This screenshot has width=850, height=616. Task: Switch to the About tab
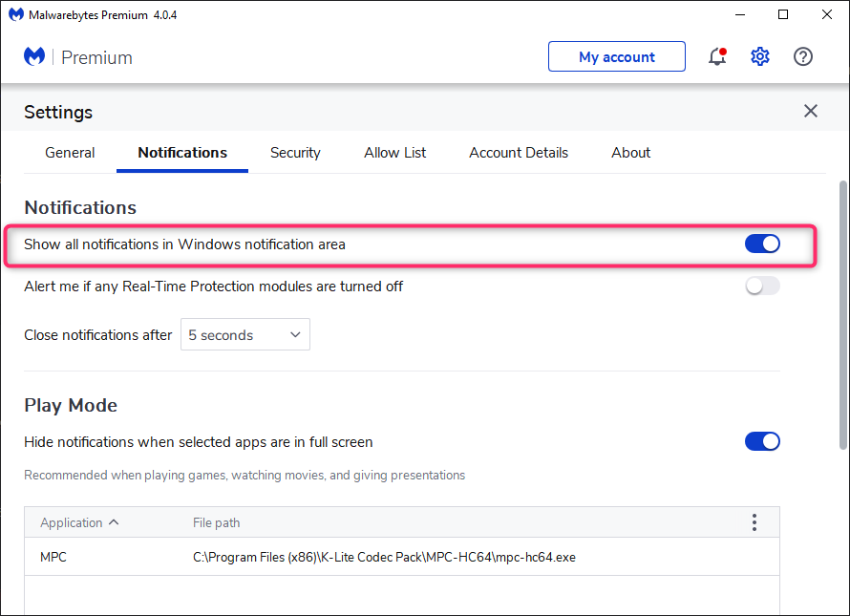point(630,153)
